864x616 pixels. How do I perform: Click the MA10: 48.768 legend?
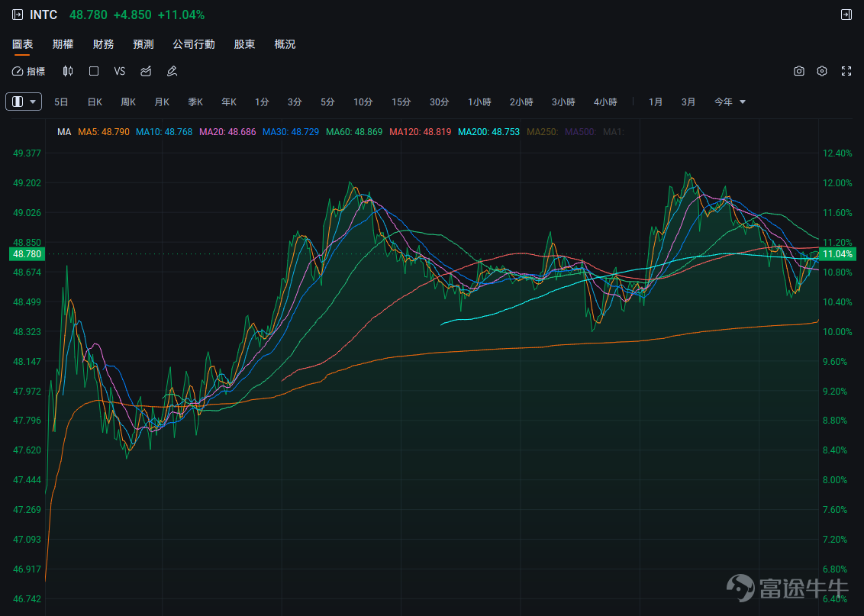[x=164, y=132]
